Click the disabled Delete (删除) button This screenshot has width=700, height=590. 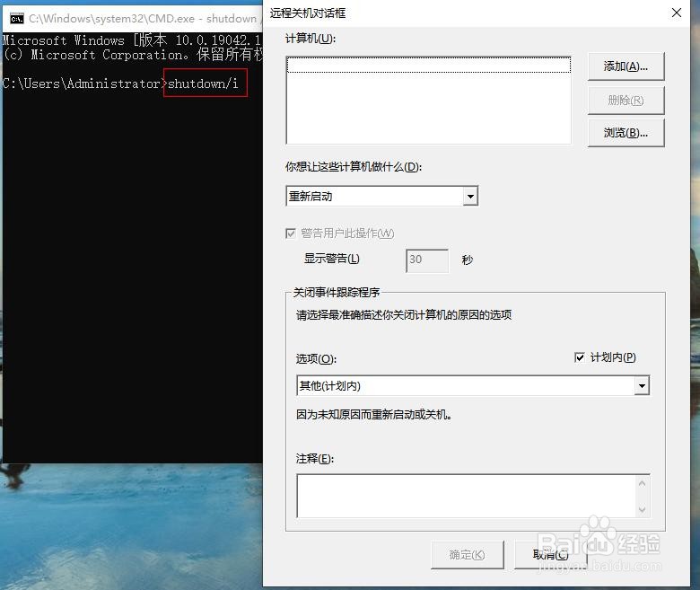coord(626,100)
